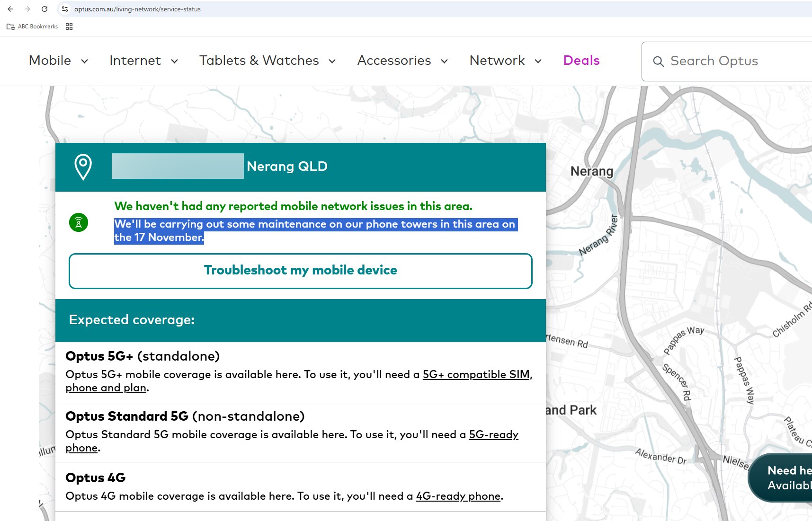Click the apps grid icon in bookmarks bar

(x=69, y=26)
